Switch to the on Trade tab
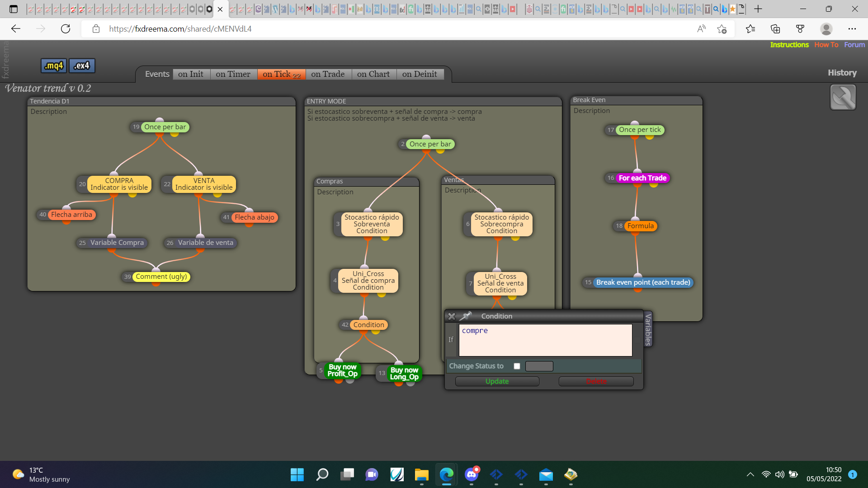The image size is (868, 488). (328, 74)
